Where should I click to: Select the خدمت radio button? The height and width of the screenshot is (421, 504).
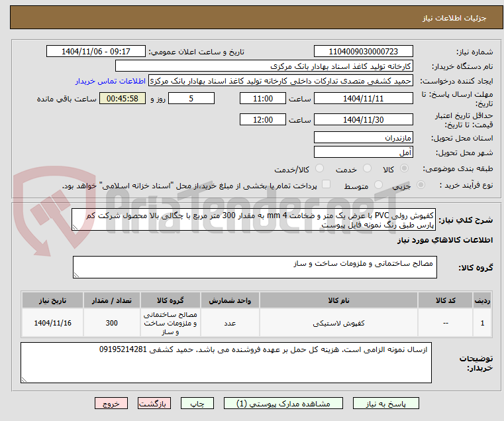point(367,168)
